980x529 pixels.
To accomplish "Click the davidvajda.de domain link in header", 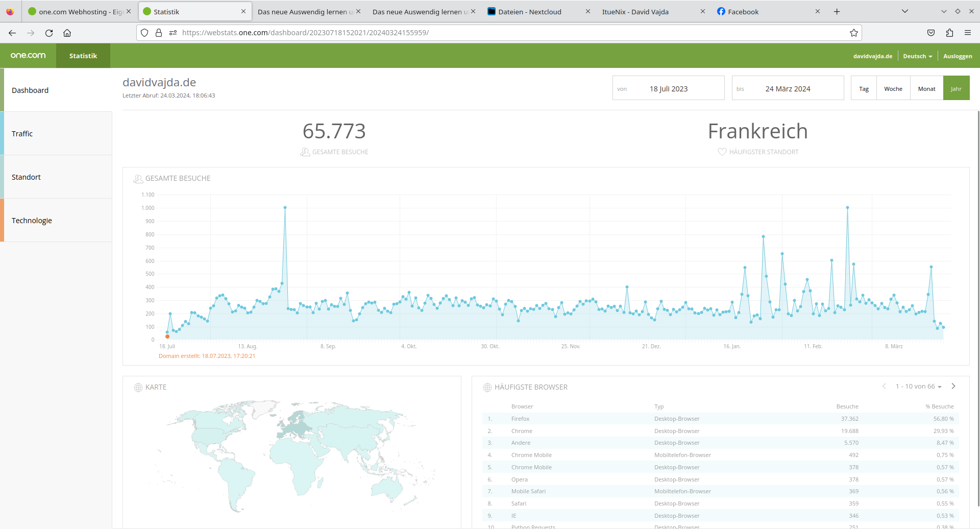I will (x=872, y=56).
